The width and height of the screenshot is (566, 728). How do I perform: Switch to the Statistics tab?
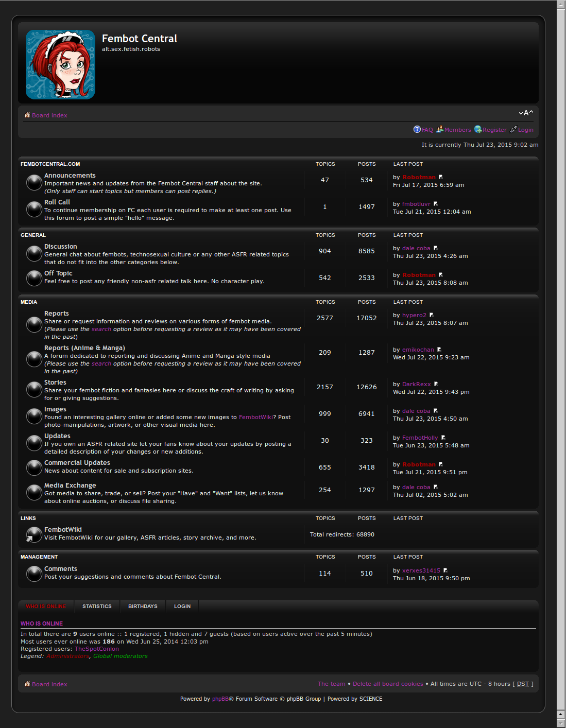coord(97,606)
